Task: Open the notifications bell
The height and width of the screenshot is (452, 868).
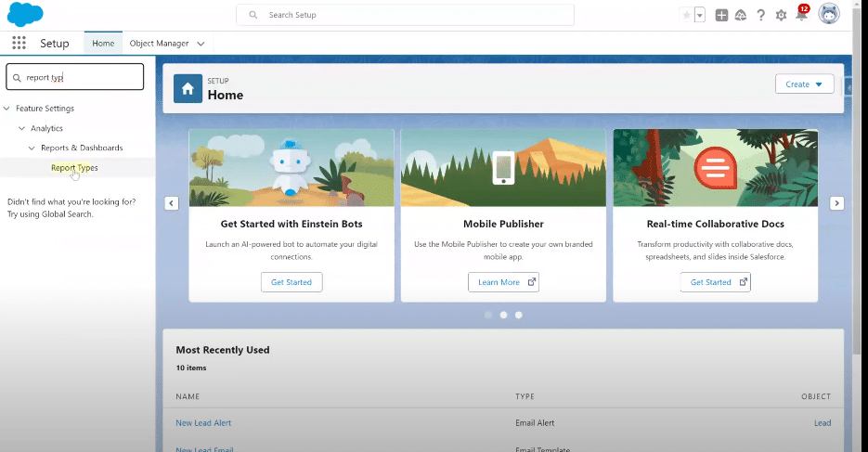Action: click(x=801, y=14)
